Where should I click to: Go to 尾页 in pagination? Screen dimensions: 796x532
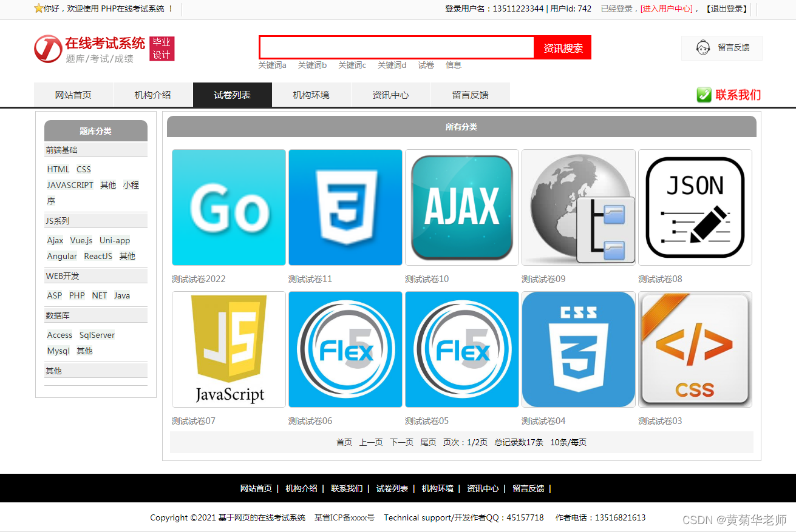coord(429,442)
